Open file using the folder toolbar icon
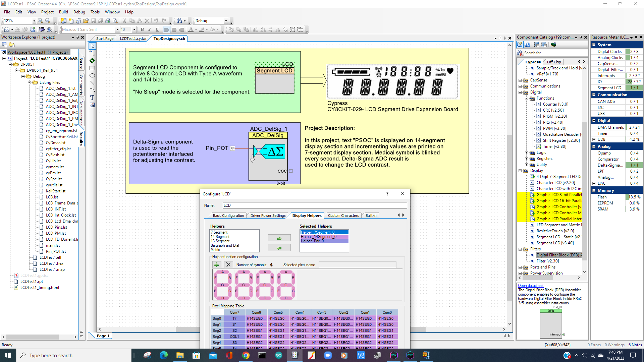This screenshot has height=362, width=644. click(86, 21)
